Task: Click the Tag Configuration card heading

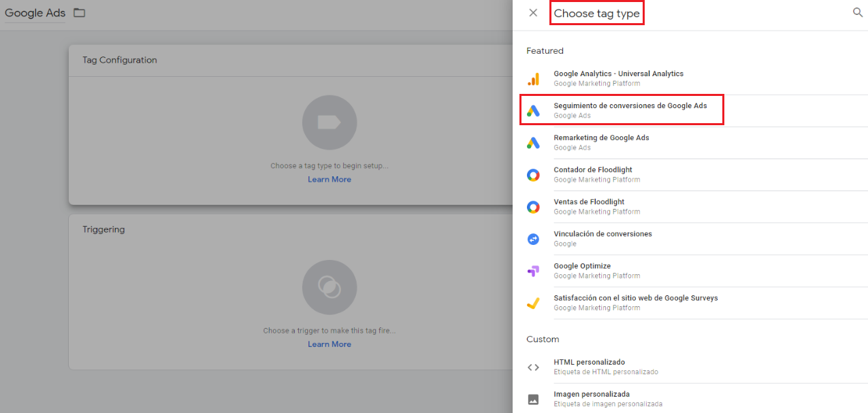Action: (x=120, y=60)
